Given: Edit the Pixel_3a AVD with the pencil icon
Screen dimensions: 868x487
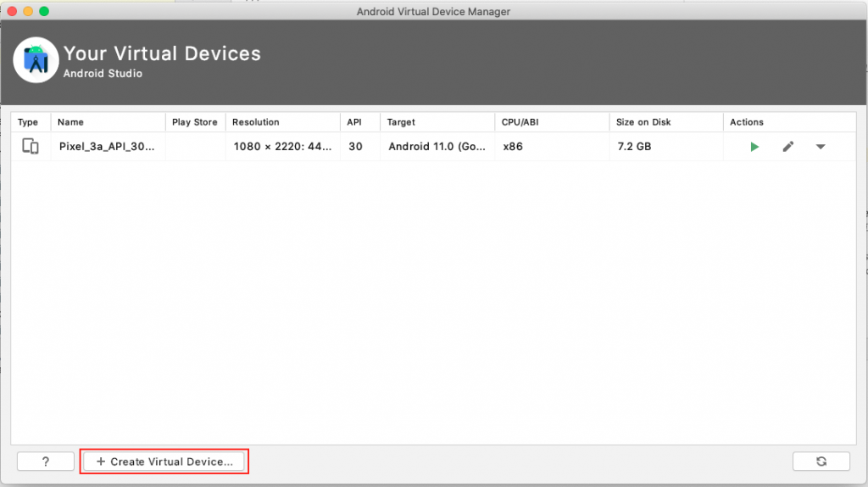Looking at the screenshot, I should click(x=787, y=147).
